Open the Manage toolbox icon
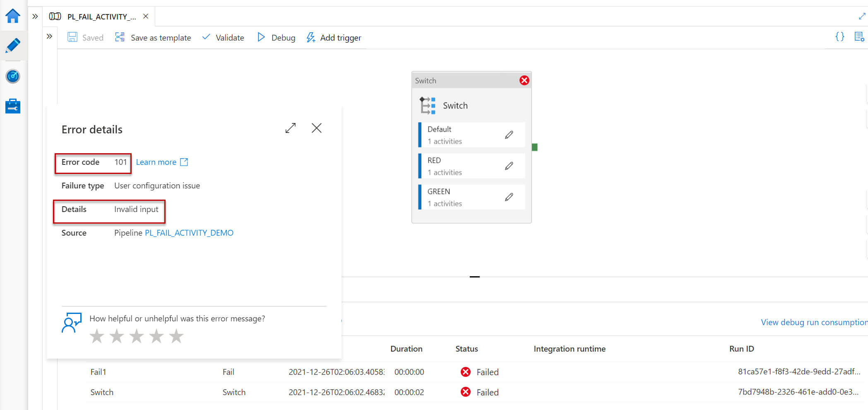 [x=13, y=106]
